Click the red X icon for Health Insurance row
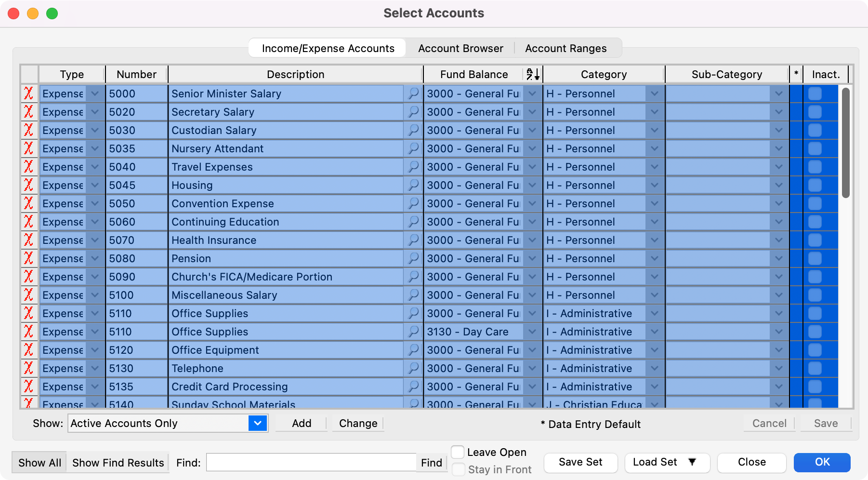The height and width of the screenshot is (480, 868). pos(29,240)
